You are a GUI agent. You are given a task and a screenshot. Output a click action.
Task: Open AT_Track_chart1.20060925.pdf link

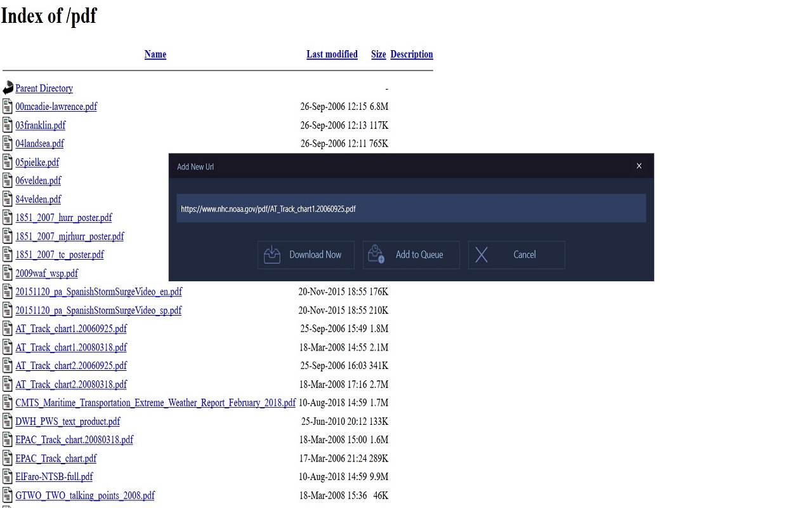pyautogui.click(x=71, y=329)
